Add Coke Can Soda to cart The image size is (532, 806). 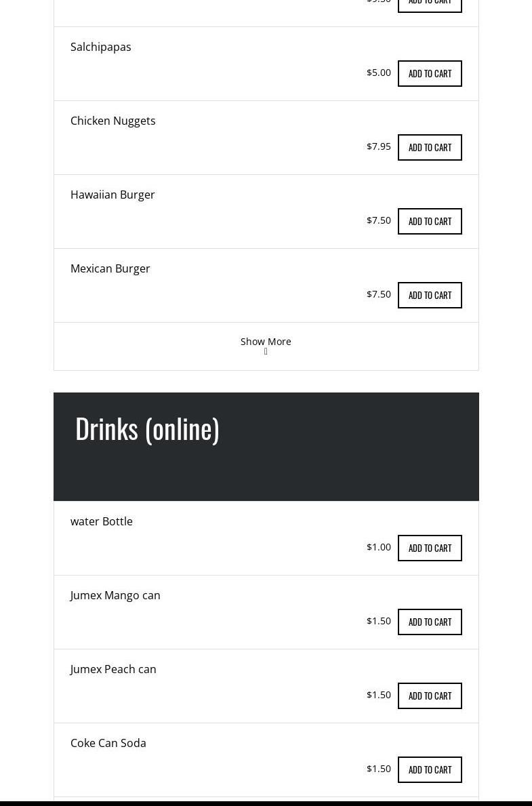pos(430,769)
